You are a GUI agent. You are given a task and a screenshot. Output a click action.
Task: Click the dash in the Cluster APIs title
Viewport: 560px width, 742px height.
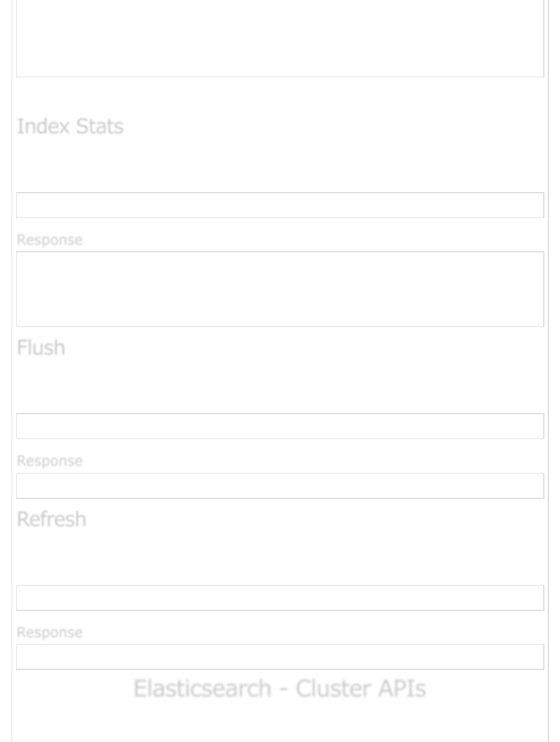[284, 690]
